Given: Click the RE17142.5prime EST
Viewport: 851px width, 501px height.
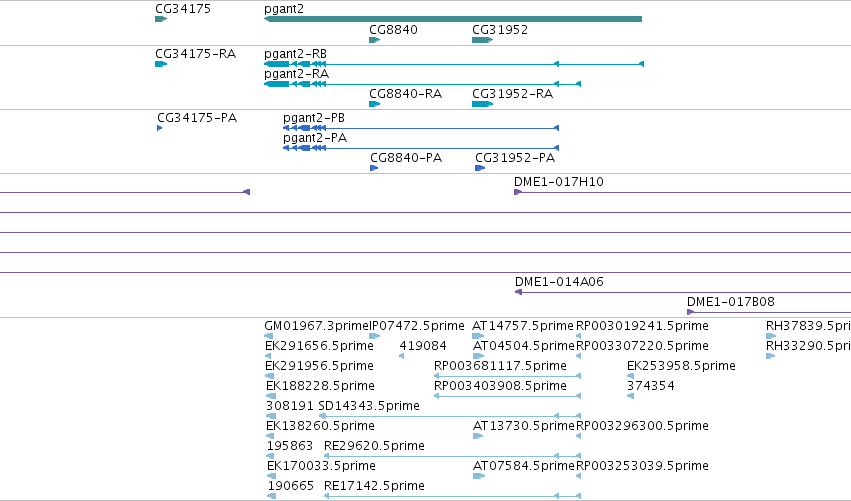Looking at the screenshot, I should pos(453,496).
